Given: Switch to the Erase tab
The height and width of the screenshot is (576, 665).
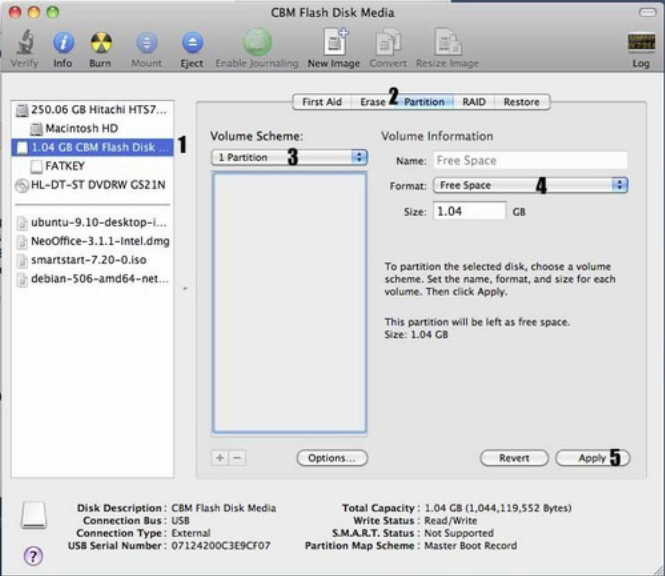Looking at the screenshot, I should click(x=372, y=102).
